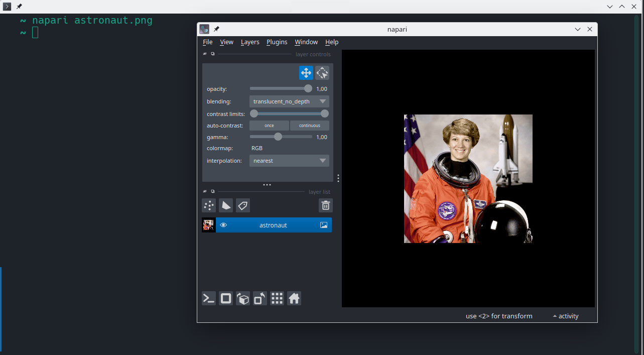Click the RGB colormap label
The image size is (644, 355).
pyautogui.click(x=257, y=148)
